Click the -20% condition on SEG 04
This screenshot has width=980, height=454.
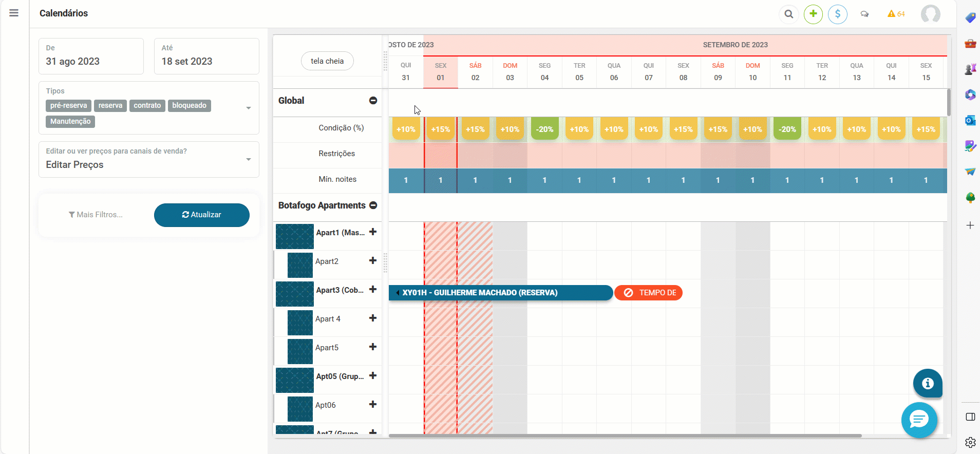click(545, 129)
